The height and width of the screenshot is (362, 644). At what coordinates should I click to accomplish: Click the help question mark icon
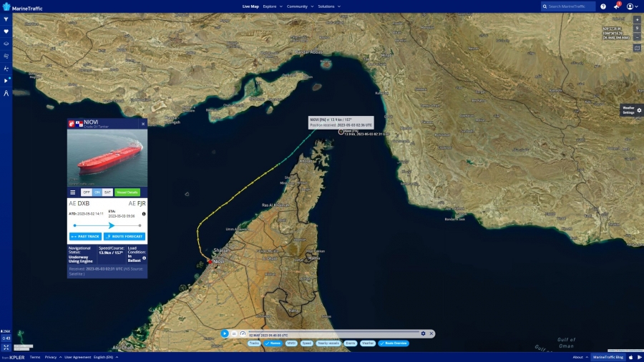pyautogui.click(x=603, y=6)
